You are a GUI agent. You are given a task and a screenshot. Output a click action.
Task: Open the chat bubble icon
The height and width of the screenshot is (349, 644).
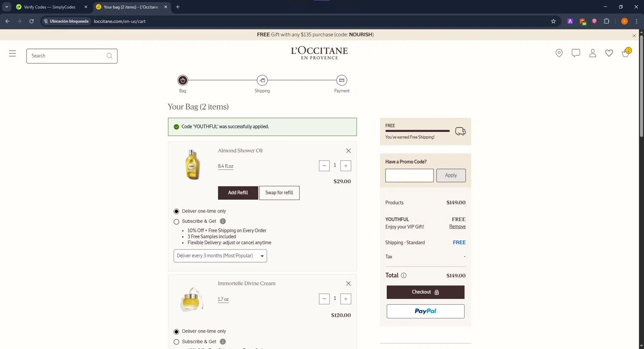tap(576, 53)
